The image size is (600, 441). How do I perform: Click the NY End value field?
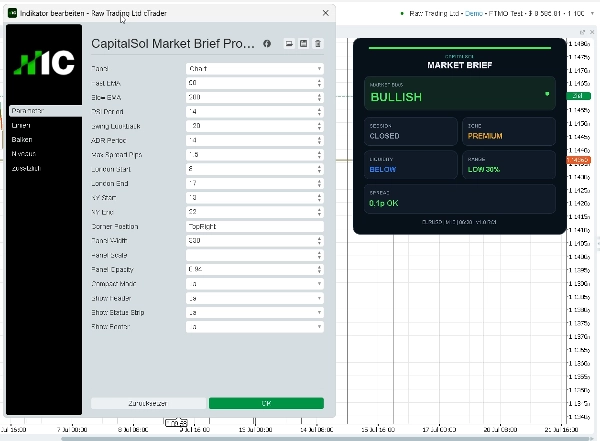[x=255, y=212]
